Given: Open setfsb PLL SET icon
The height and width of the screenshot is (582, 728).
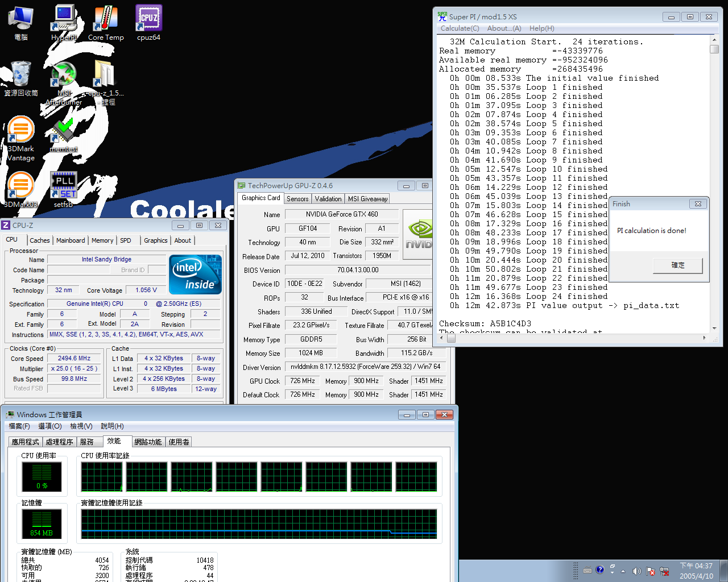Looking at the screenshot, I should pyautogui.click(x=64, y=189).
